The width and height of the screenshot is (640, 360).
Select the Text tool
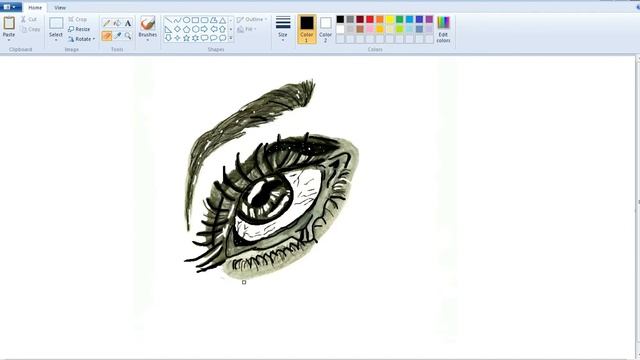(128, 23)
